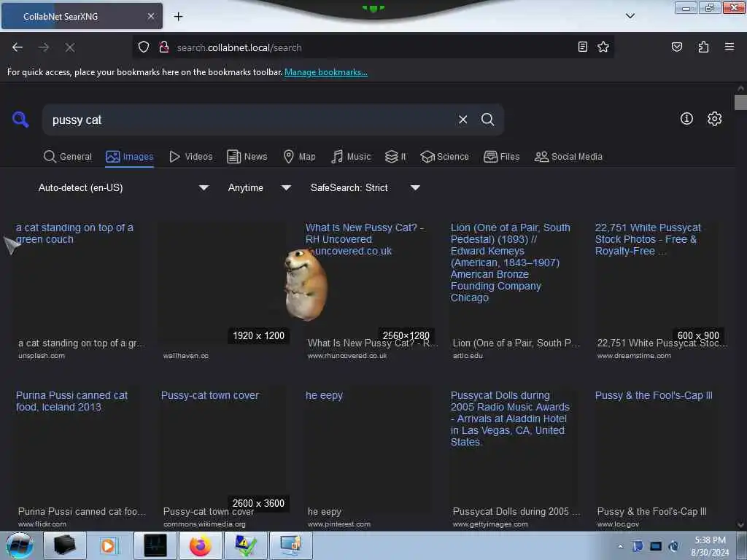Open preferences gear icon
The height and width of the screenshot is (560, 747).
click(714, 119)
